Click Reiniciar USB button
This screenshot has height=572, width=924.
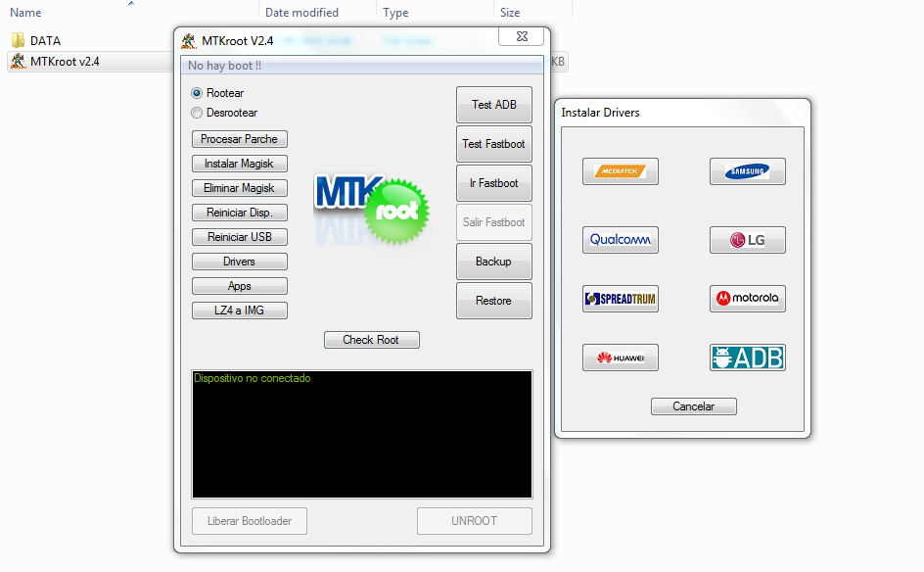(239, 237)
